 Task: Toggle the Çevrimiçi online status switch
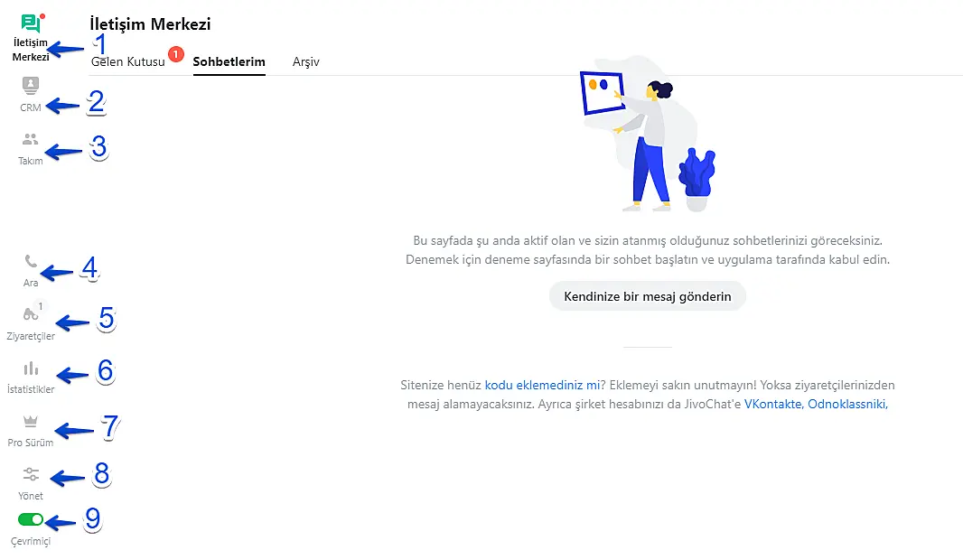[x=31, y=520]
